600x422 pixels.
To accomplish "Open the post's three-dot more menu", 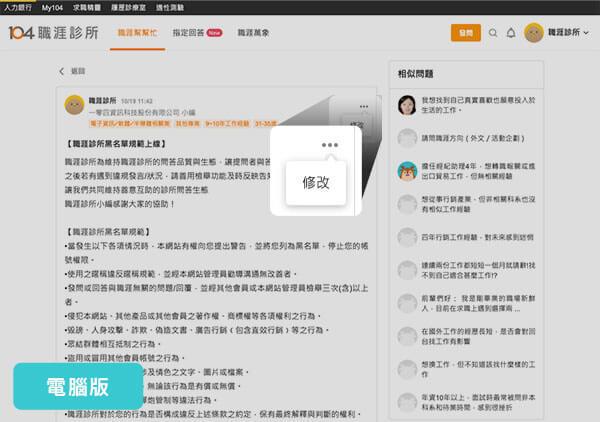I will pyautogui.click(x=364, y=106).
